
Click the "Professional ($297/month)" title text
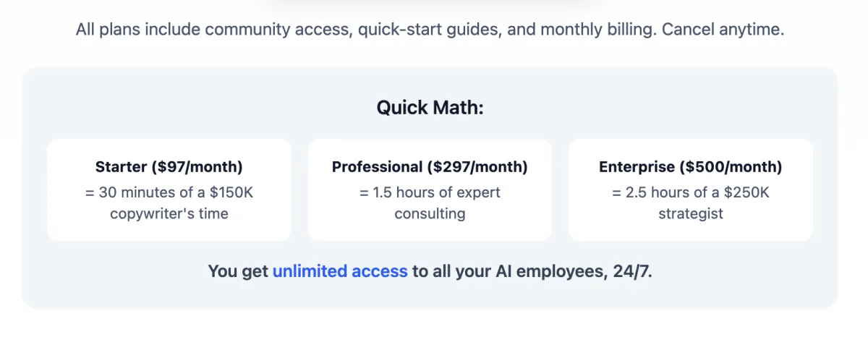430,167
